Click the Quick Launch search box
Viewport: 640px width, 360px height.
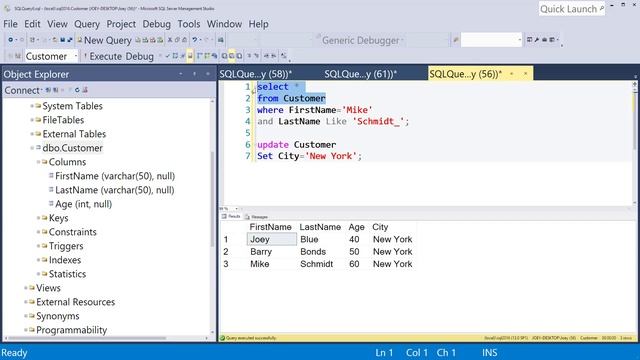click(572, 9)
